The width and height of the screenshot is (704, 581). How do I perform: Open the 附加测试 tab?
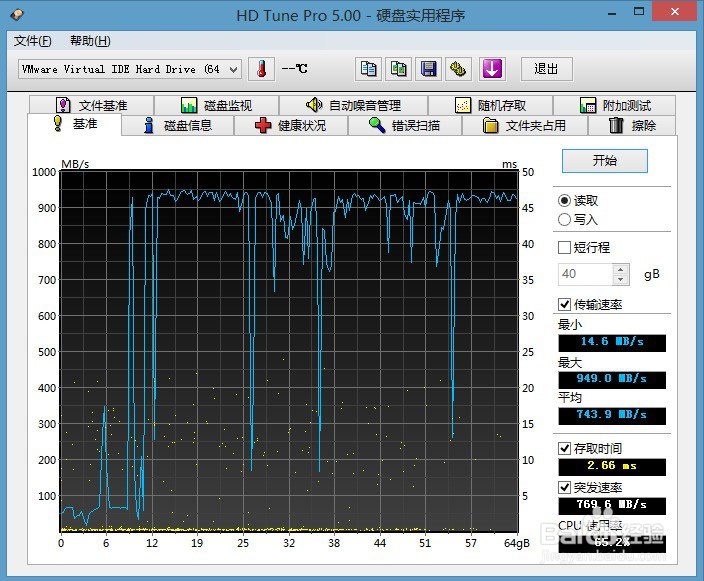tap(615, 106)
